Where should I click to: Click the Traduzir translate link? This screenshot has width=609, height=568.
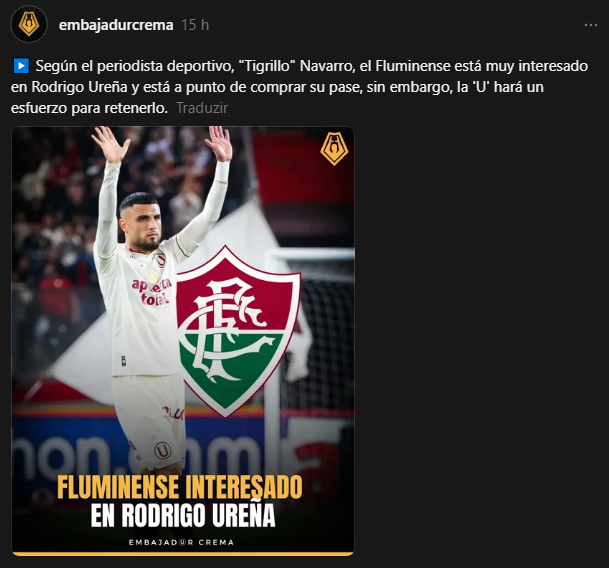[x=202, y=108]
